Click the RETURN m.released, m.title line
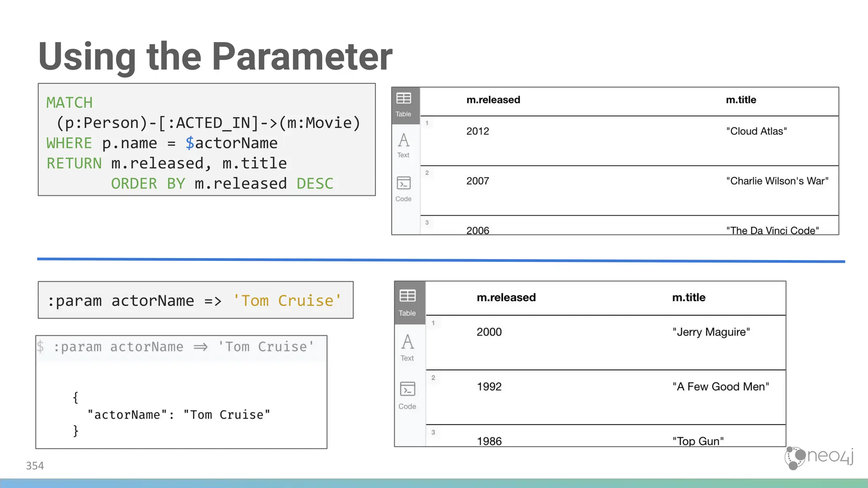The height and width of the screenshot is (488, 868). 167,163
